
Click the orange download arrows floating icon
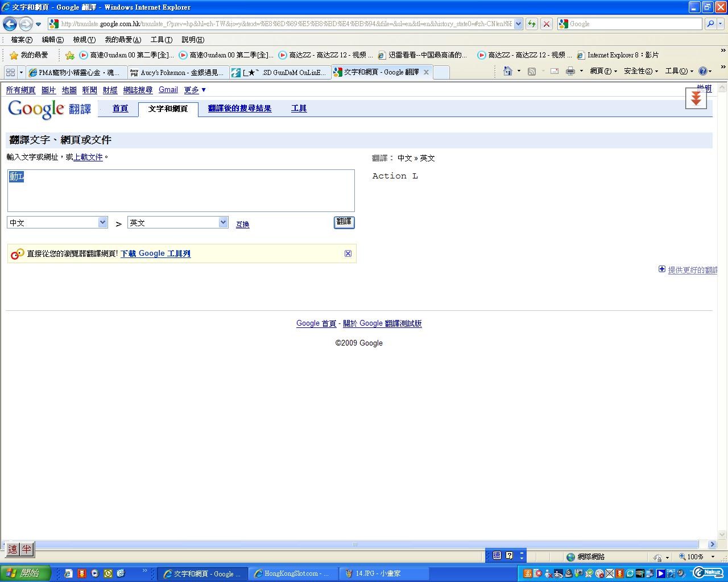point(696,98)
